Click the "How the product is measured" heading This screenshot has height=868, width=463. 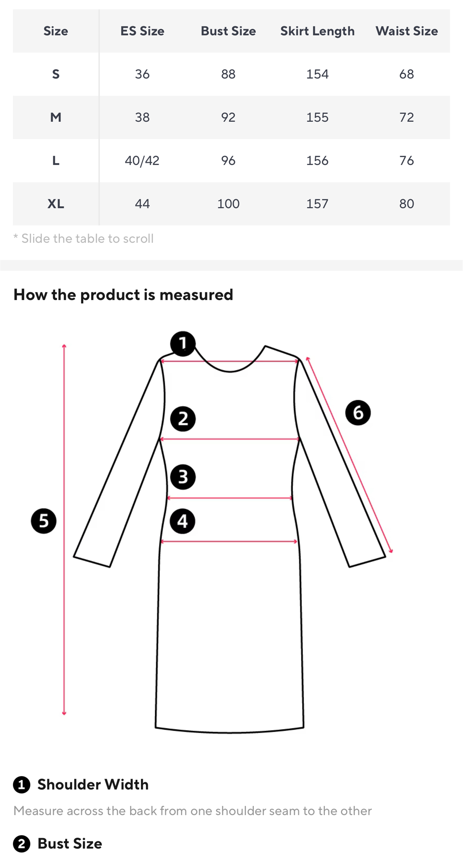pyautogui.click(x=123, y=295)
